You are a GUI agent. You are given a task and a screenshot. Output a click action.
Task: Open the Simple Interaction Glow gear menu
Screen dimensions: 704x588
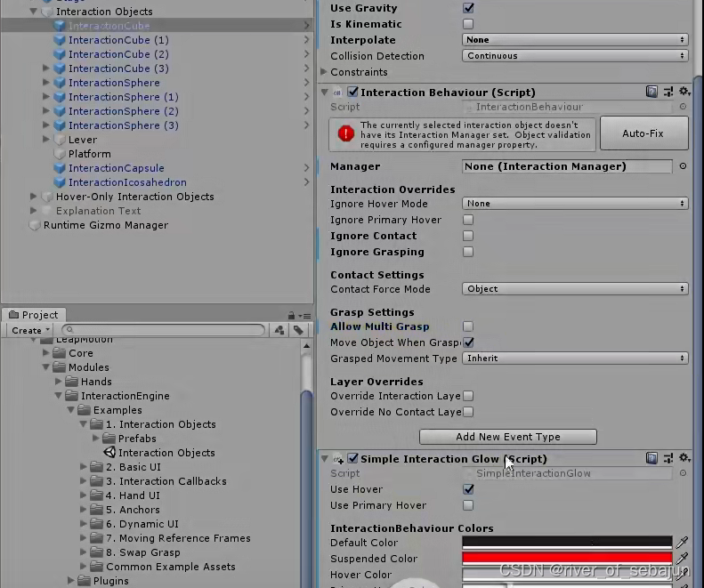point(684,458)
